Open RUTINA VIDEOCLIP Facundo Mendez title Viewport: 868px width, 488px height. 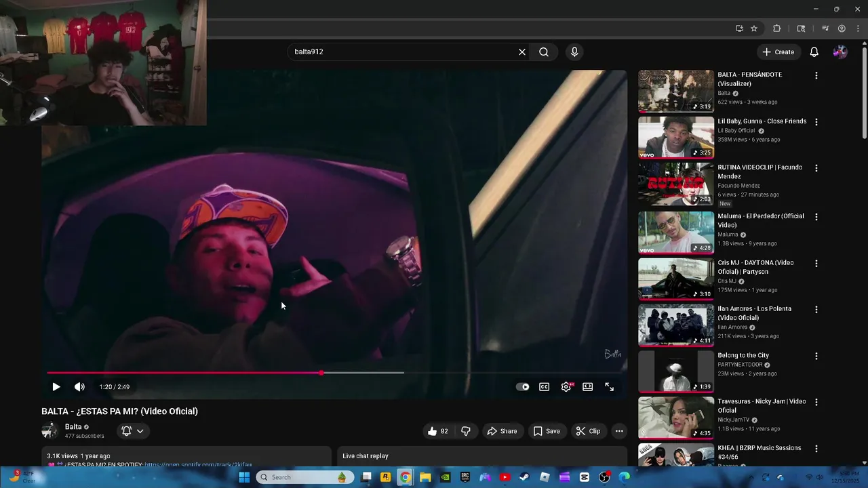[760, 172]
